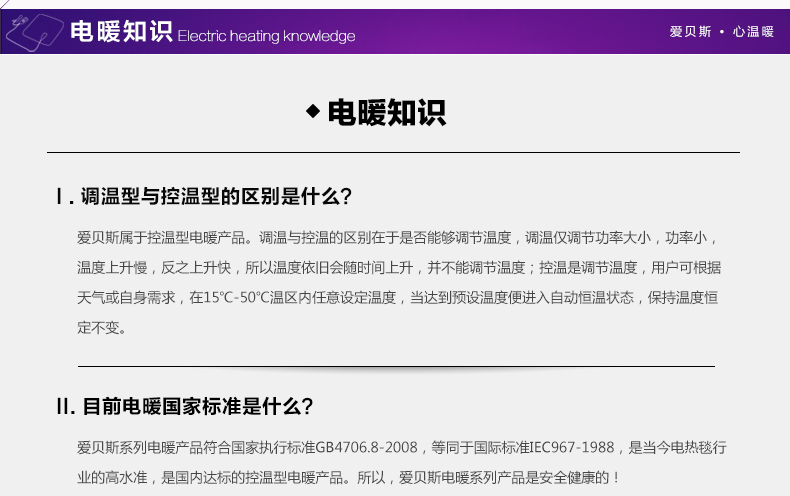Click the line starting 温度上升慢，反之上升快

pyautogui.click(x=399, y=268)
